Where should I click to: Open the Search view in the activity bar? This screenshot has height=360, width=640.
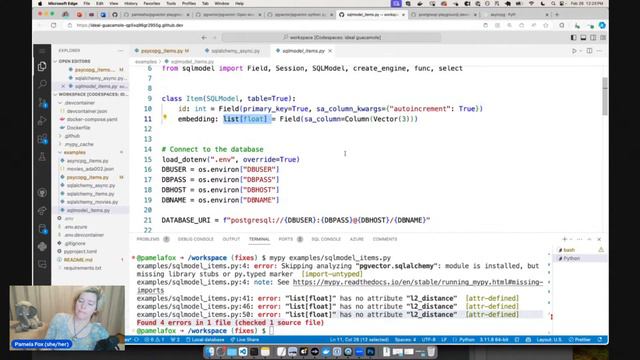point(42,84)
